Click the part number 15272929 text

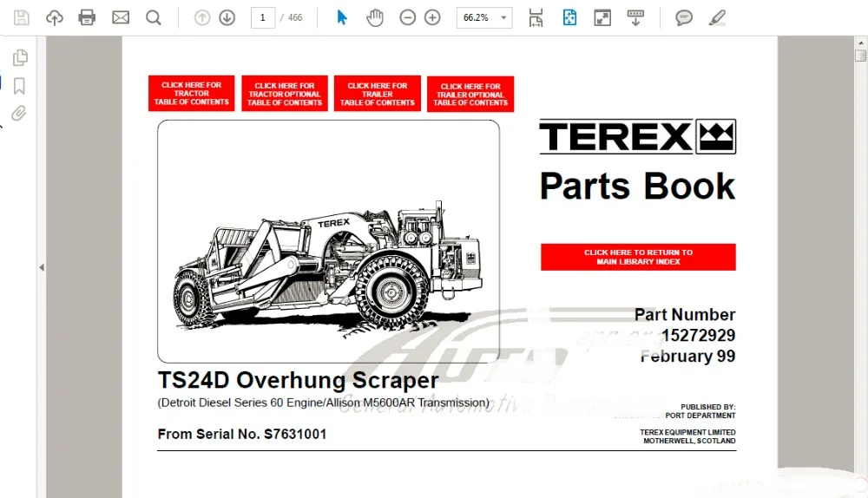699,335
